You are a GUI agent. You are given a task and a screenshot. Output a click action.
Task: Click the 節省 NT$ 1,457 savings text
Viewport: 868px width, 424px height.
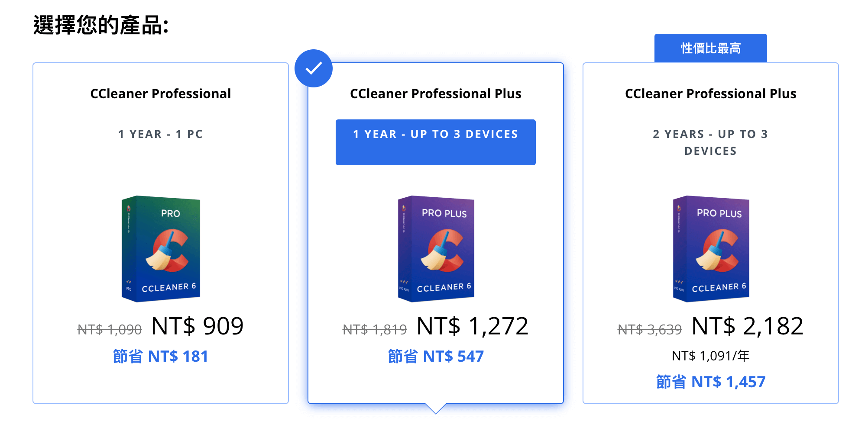(711, 382)
